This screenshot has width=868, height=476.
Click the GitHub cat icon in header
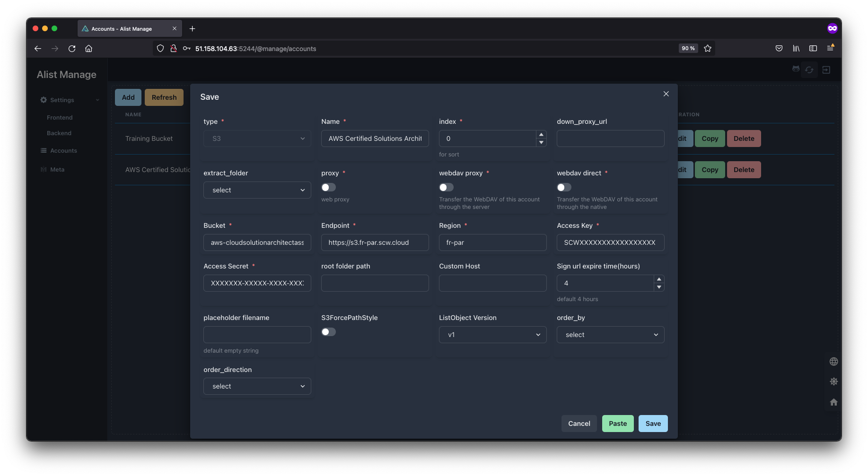[x=796, y=69]
